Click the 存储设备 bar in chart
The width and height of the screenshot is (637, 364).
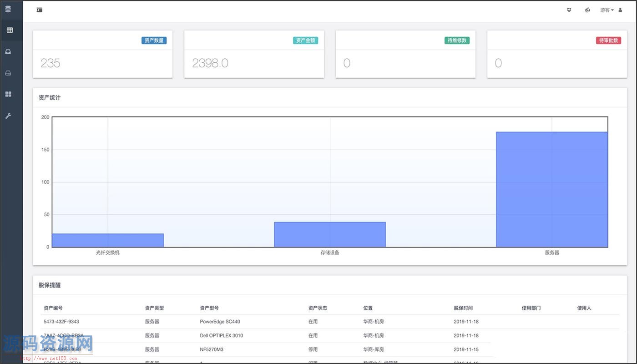click(x=330, y=235)
